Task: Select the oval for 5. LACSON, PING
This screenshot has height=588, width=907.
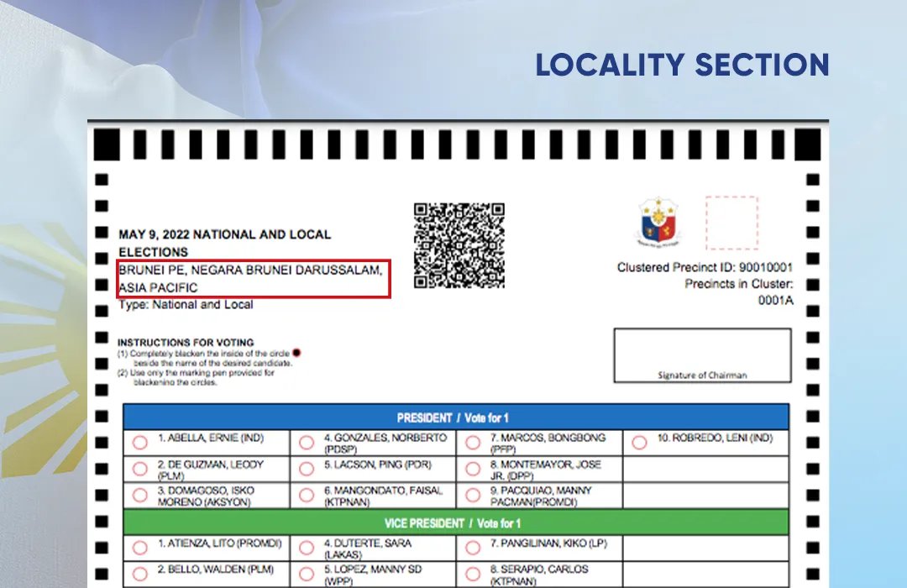Action: pyautogui.click(x=307, y=469)
